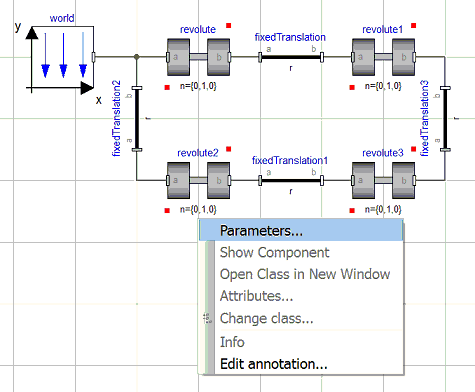Image resolution: width=475 pixels, height=392 pixels.
Task: Click the 'fixedTranslation2' vertical label
Action: click(x=116, y=118)
